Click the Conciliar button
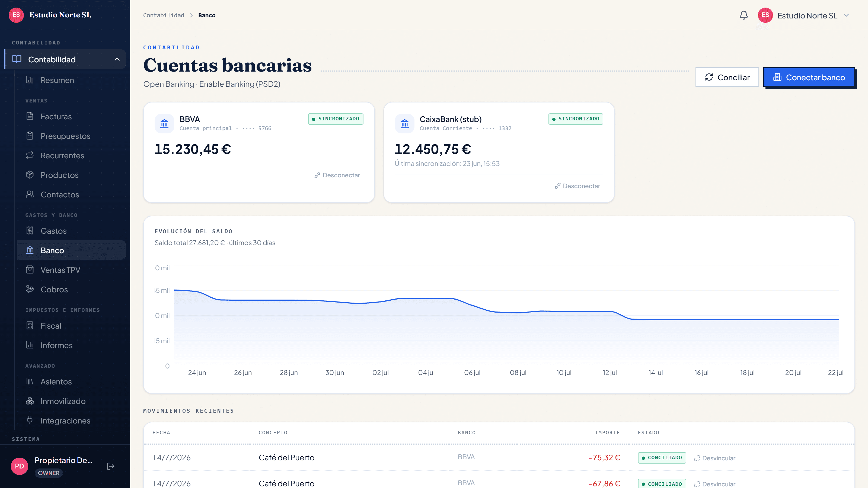 727,77
